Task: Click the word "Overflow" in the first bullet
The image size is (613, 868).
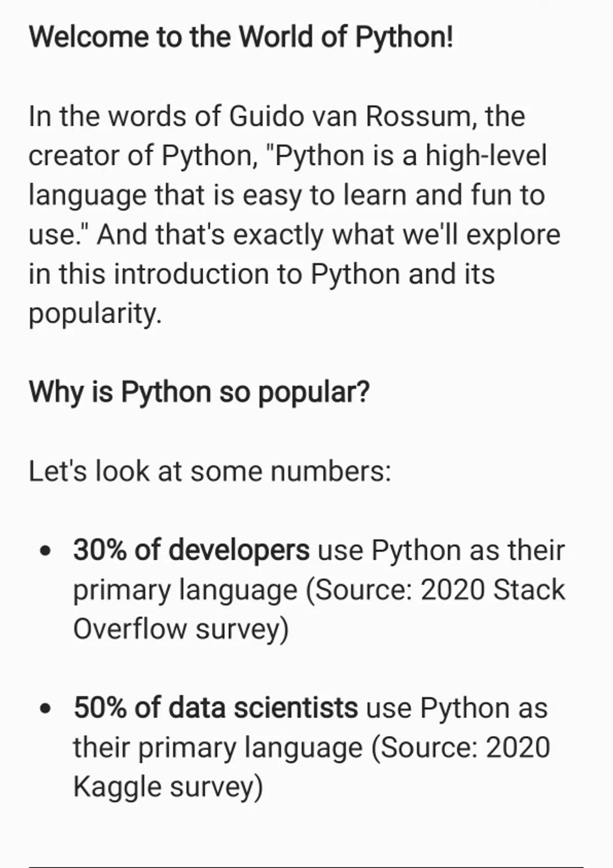Action: (x=130, y=629)
